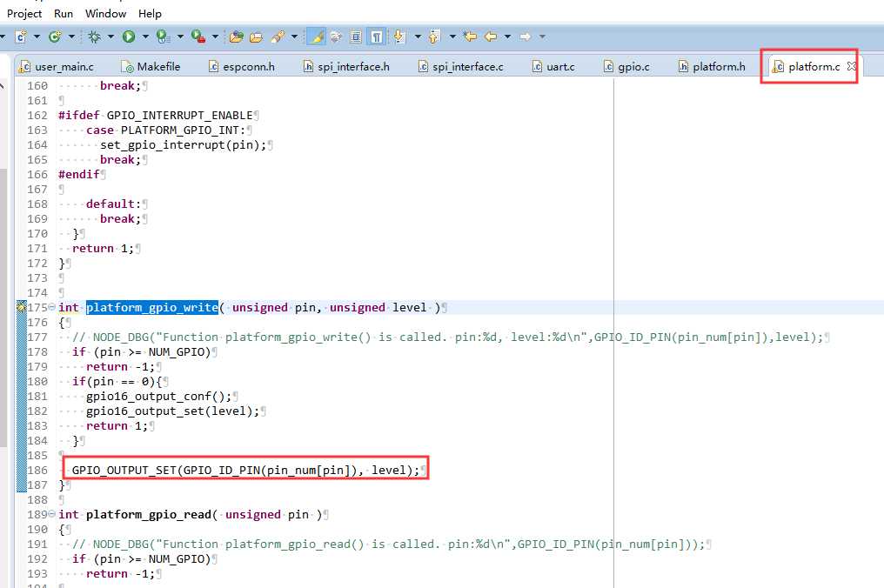This screenshot has height=588, width=884.
Task: Expand the Debug configurations dropdown
Action: click(110, 37)
